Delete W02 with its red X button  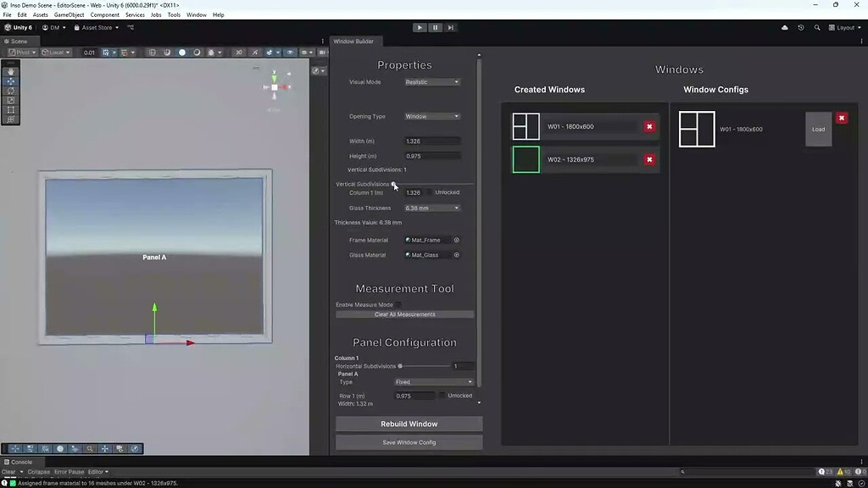click(x=648, y=159)
